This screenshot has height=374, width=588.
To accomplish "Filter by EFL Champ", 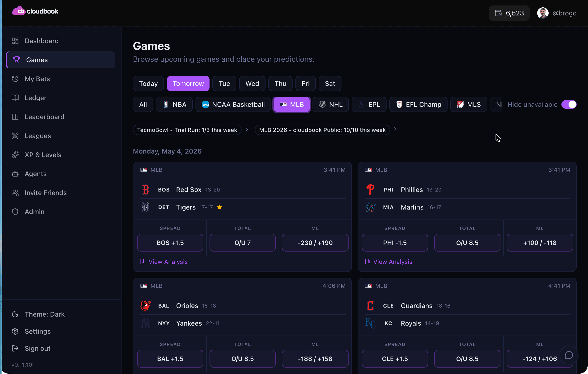I will (418, 105).
